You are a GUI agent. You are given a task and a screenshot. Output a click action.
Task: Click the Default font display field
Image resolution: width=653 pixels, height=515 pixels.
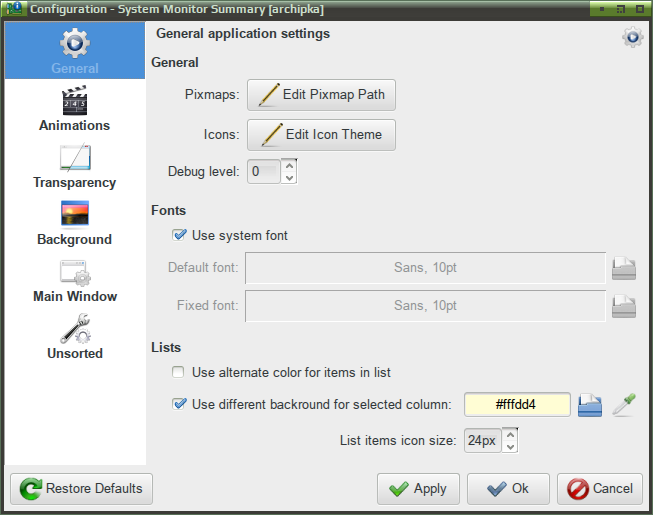click(425, 268)
